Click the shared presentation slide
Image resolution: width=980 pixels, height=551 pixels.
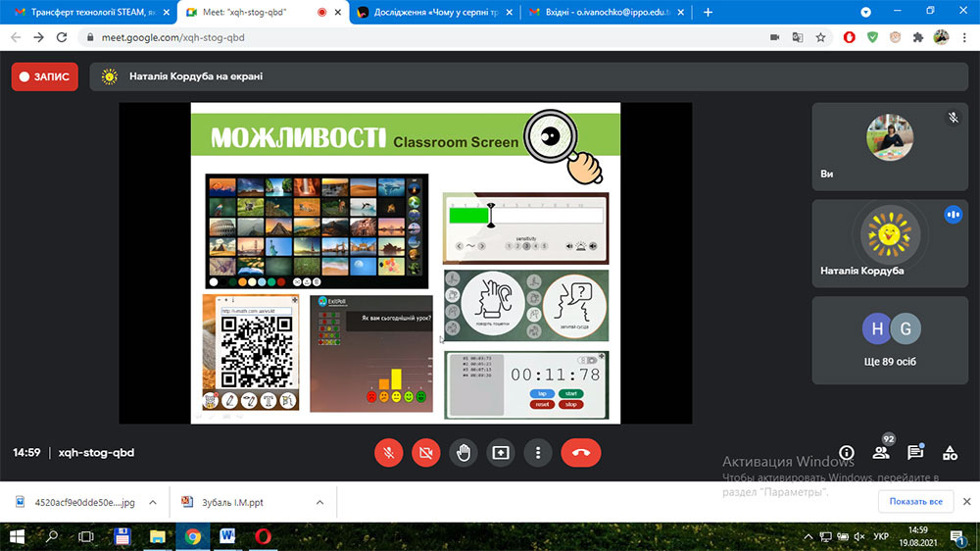406,264
